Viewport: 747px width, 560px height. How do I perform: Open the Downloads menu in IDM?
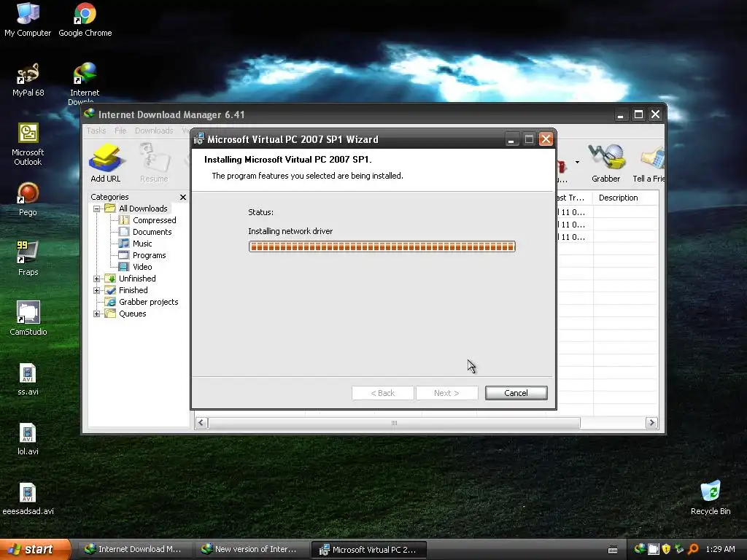pyautogui.click(x=154, y=131)
